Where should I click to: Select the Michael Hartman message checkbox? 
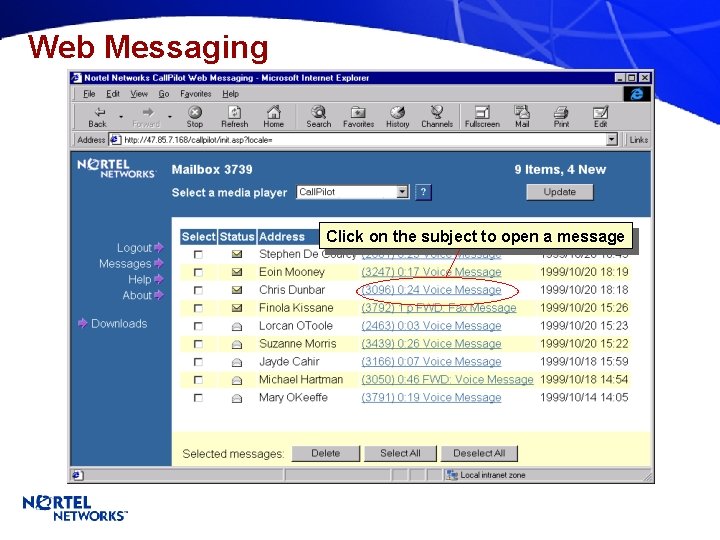point(198,380)
